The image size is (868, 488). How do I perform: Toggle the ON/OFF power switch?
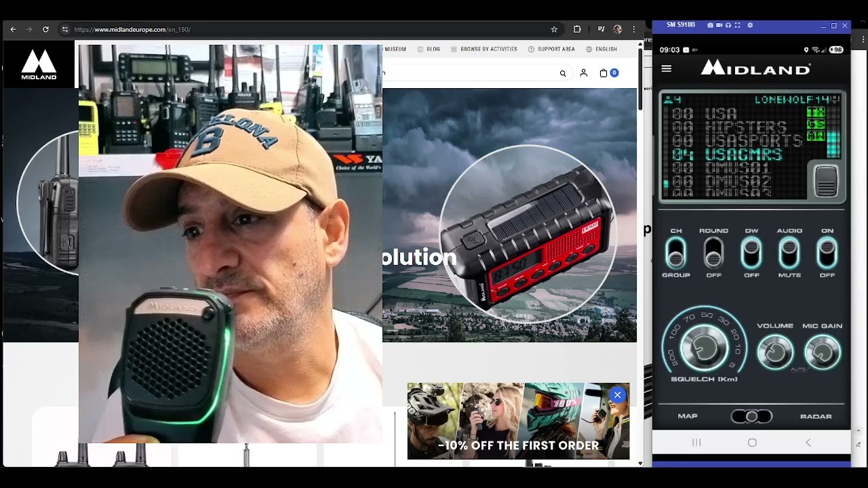point(827,253)
